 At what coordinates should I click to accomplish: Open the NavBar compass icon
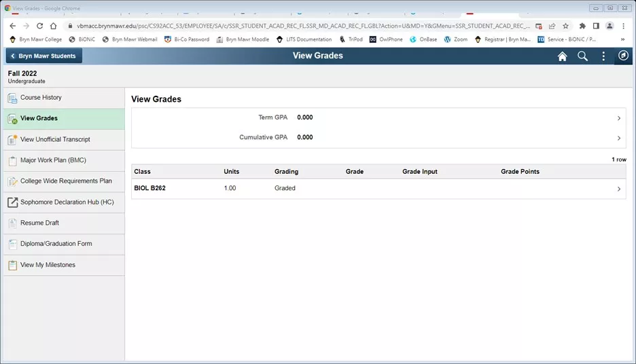point(623,56)
